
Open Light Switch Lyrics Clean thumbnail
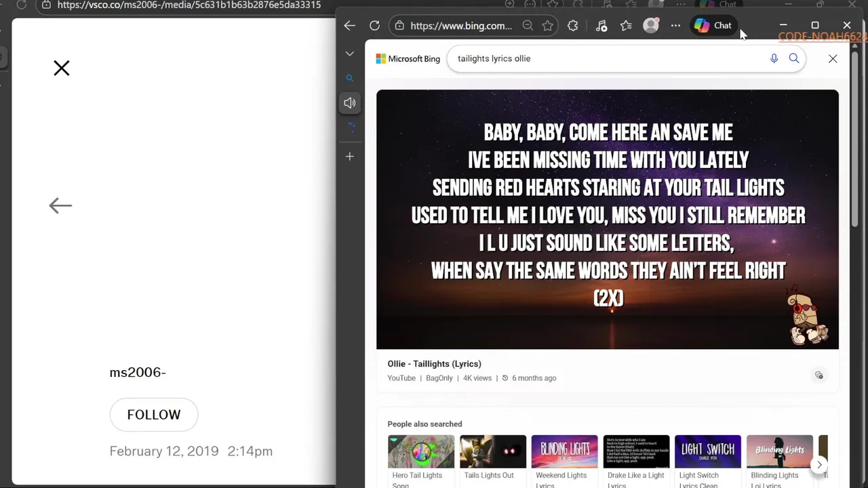pyautogui.click(x=708, y=451)
